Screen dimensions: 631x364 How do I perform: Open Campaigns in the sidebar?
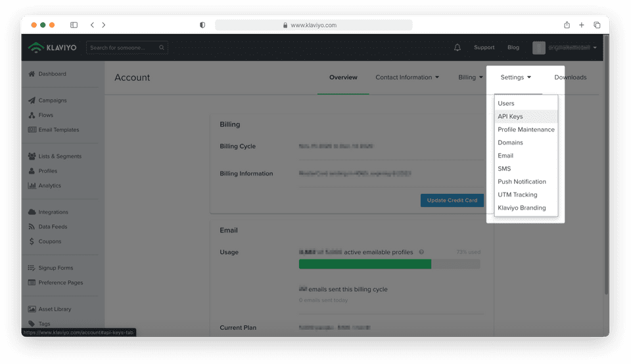pyautogui.click(x=53, y=101)
